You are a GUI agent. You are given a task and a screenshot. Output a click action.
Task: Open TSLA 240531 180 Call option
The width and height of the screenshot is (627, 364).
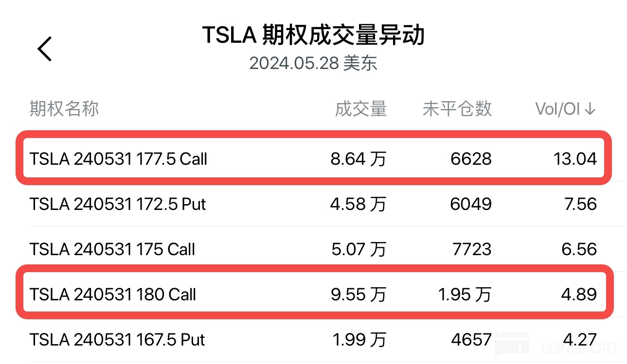113,295
